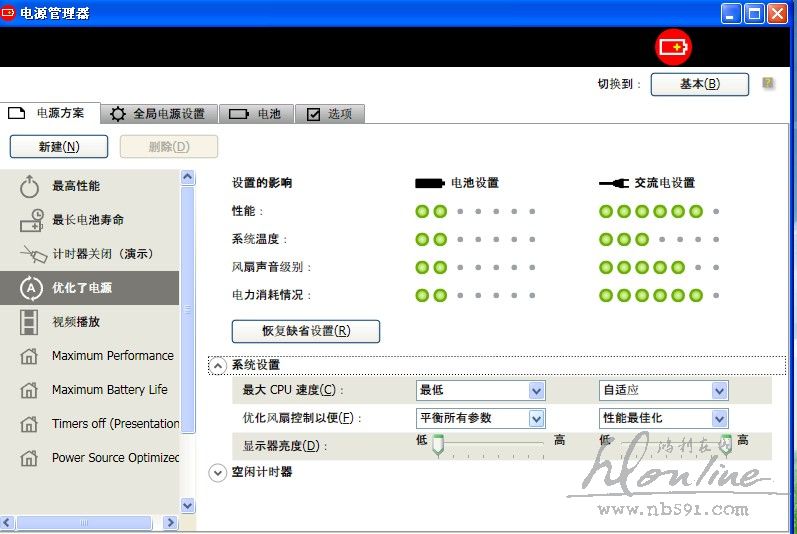Open AC 最大 CPU 速度 dropdown showing 自适应
Image resolution: width=797 pixels, height=534 pixels.
pos(719,390)
